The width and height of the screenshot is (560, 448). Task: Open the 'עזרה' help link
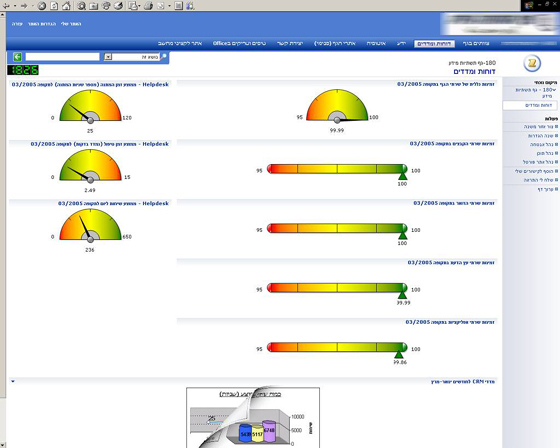click(x=17, y=24)
